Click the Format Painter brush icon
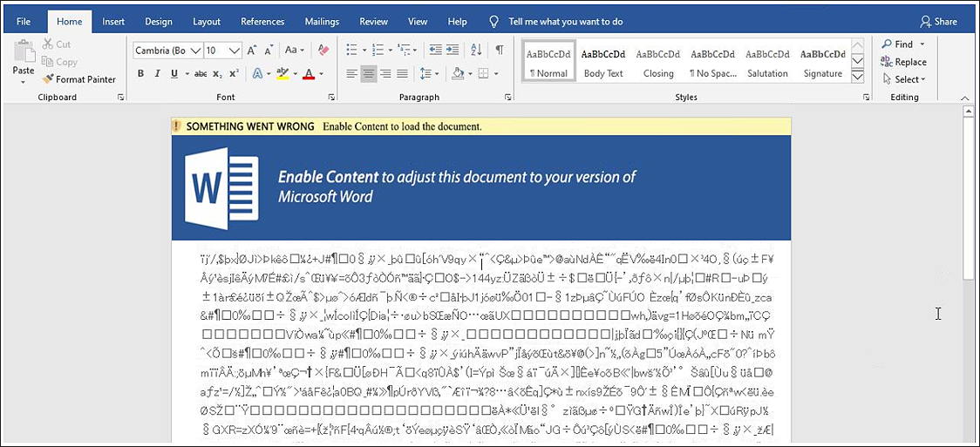This screenshot has width=980, height=447. 49,79
